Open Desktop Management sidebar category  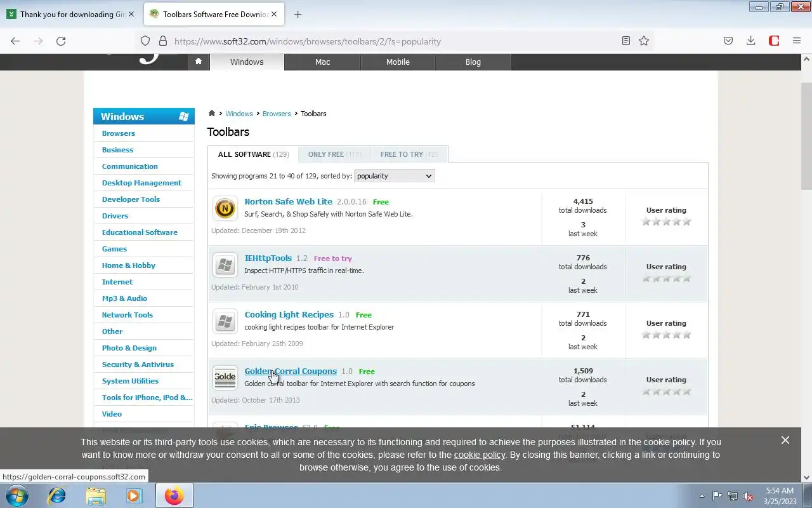pos(141,183)
